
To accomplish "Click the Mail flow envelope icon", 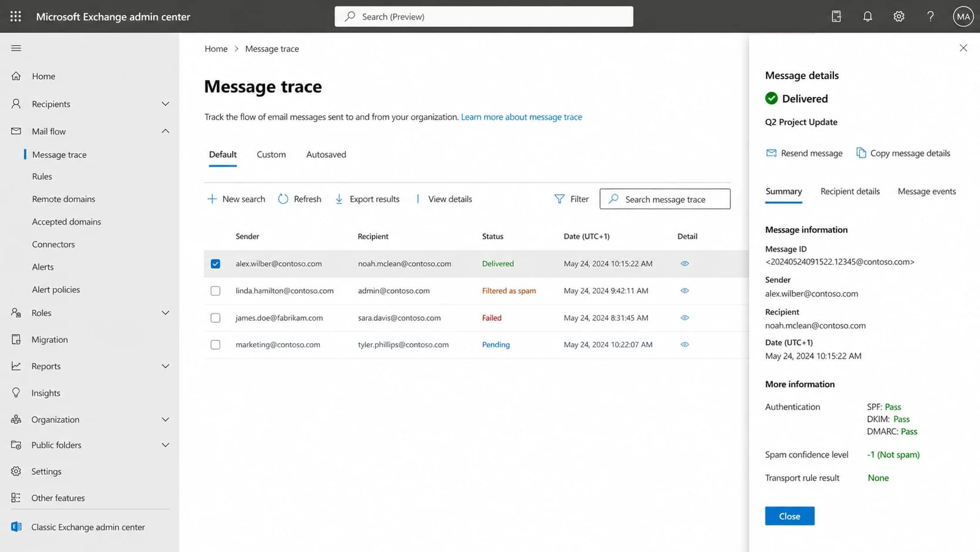I will tap(16, 131).
